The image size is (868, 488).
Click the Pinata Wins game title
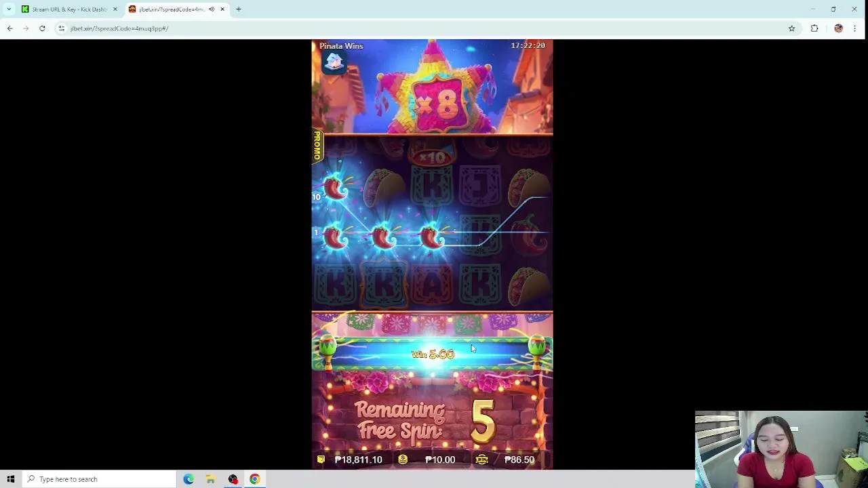[341, 46]
